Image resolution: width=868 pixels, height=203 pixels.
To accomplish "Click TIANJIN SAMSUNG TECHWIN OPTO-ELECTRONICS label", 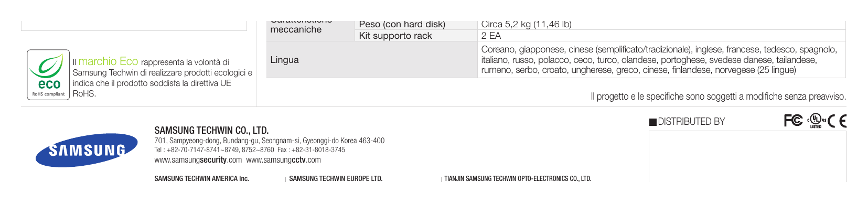I will [518, 178].
